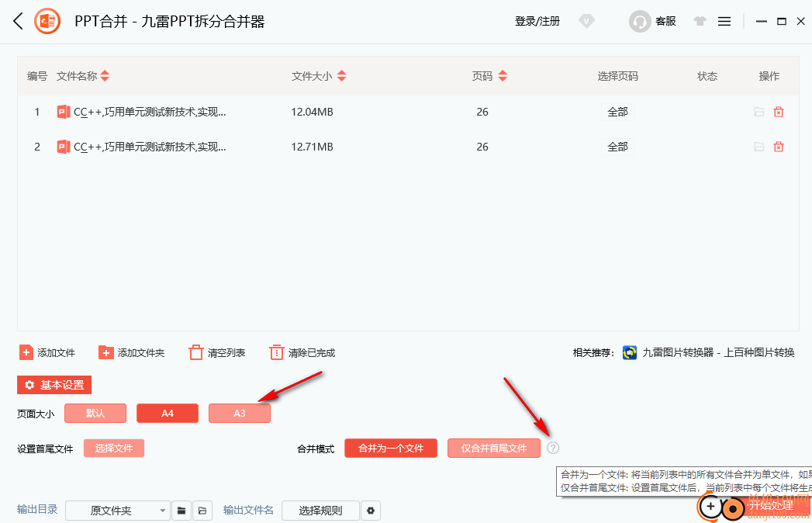Select 默认 page size option

point(95,413)
